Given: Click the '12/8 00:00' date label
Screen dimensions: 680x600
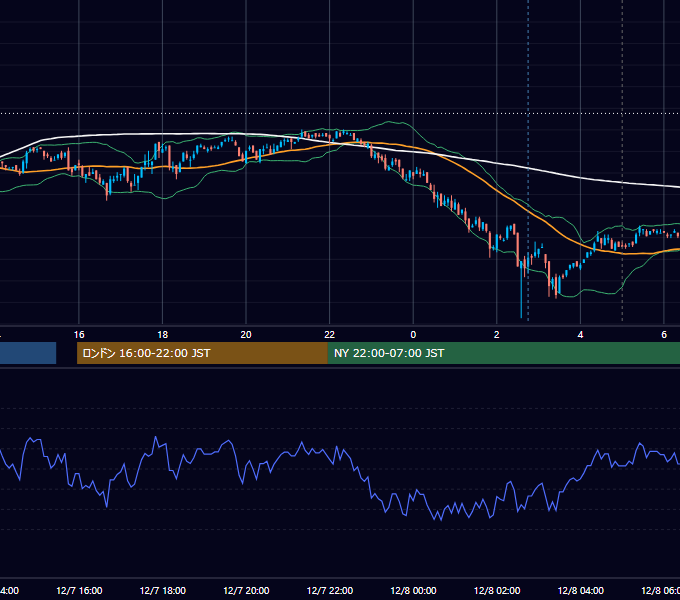Looking at the screenshot, I should coord(413,590).
